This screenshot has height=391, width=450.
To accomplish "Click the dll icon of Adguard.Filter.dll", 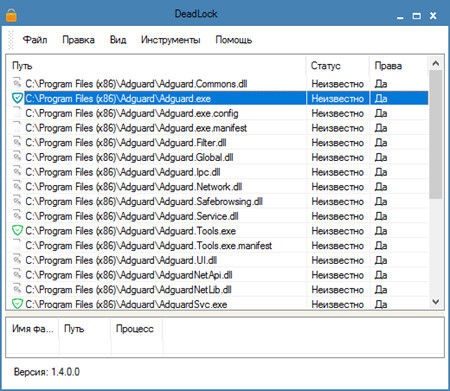I will [17, 142].
